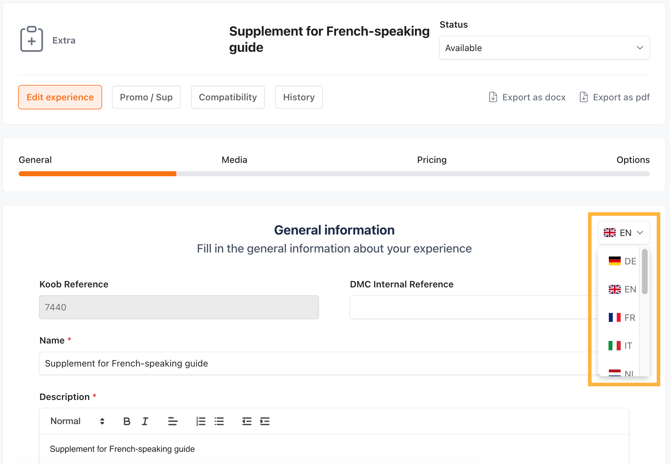This screenshot has width=670, height=464.
Task: Export the experience as docx
Action: point(527,97)
